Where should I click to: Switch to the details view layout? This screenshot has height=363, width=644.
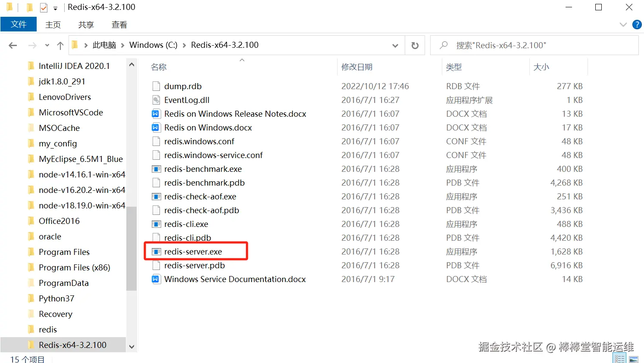620,359
